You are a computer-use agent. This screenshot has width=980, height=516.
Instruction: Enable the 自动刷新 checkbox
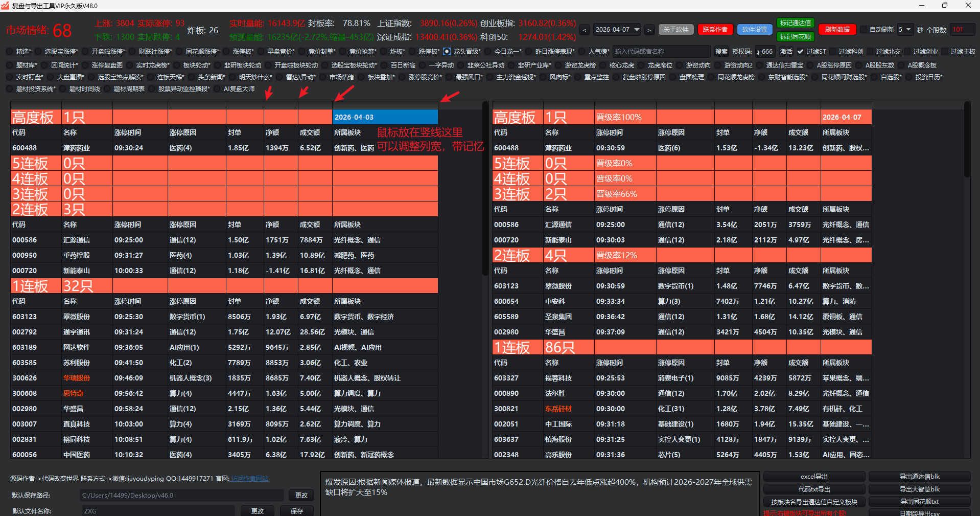pos(864,30)
